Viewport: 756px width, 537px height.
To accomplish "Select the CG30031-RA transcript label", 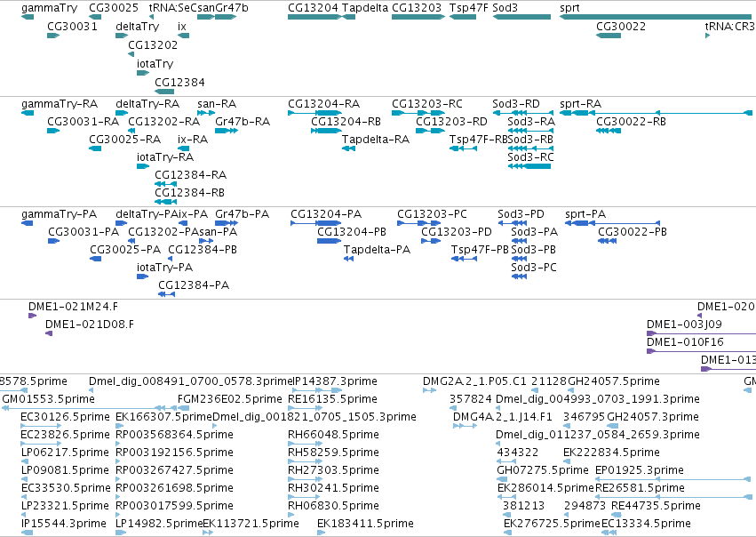I will tap(83, 122).
